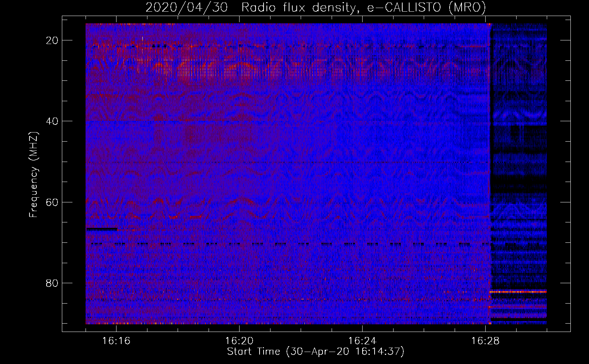The image size is (589, 364).
Task: Click the 'Start Time (30-Apr-20 16:14:37)' label
Action: (x=316, y=352)
